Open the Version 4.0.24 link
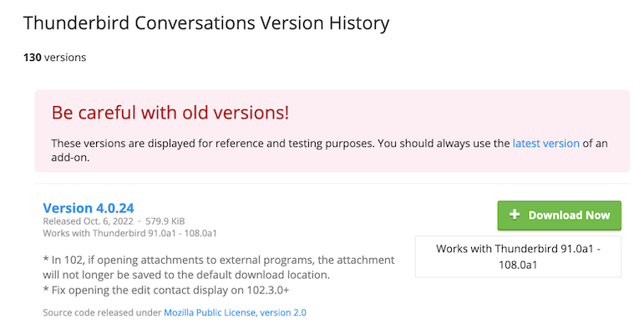Image resolution: width=644 pixels, height=334 pixels. tap(89, 208)
